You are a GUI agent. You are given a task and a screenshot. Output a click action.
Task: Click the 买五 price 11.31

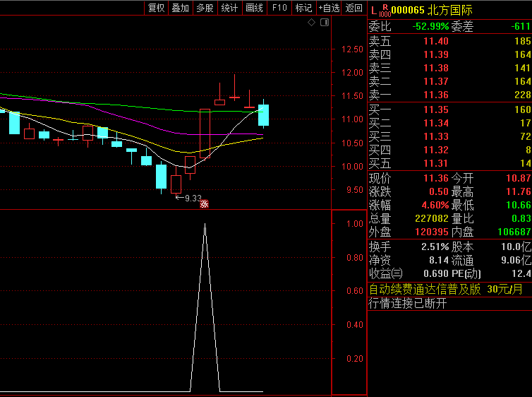pyautogui.click(x=436, y=163)
